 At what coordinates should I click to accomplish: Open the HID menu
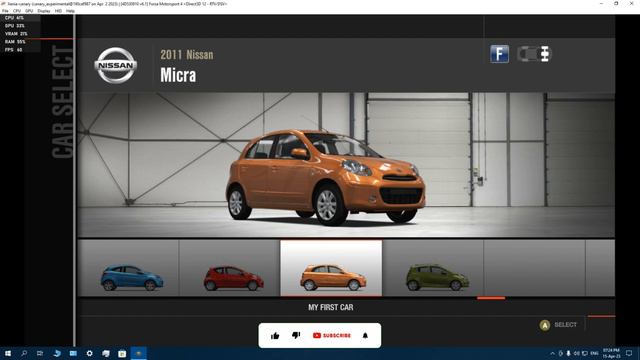(x=58, y=11)
